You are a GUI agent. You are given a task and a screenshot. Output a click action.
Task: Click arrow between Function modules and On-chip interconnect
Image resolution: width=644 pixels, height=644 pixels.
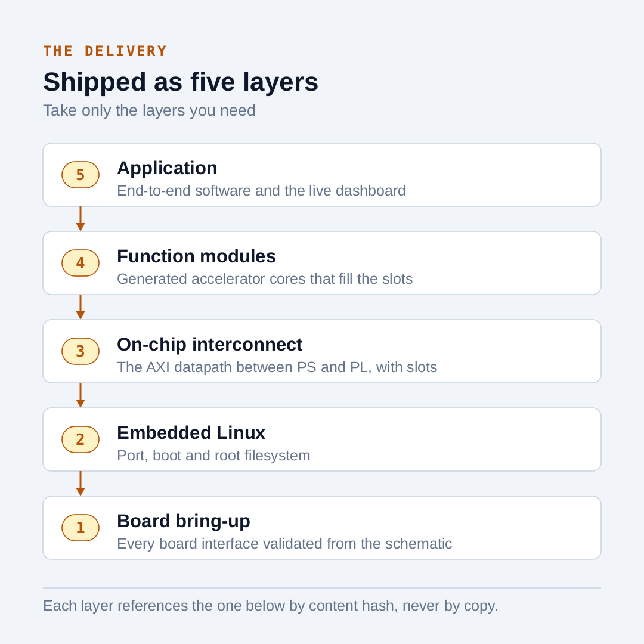80,307
